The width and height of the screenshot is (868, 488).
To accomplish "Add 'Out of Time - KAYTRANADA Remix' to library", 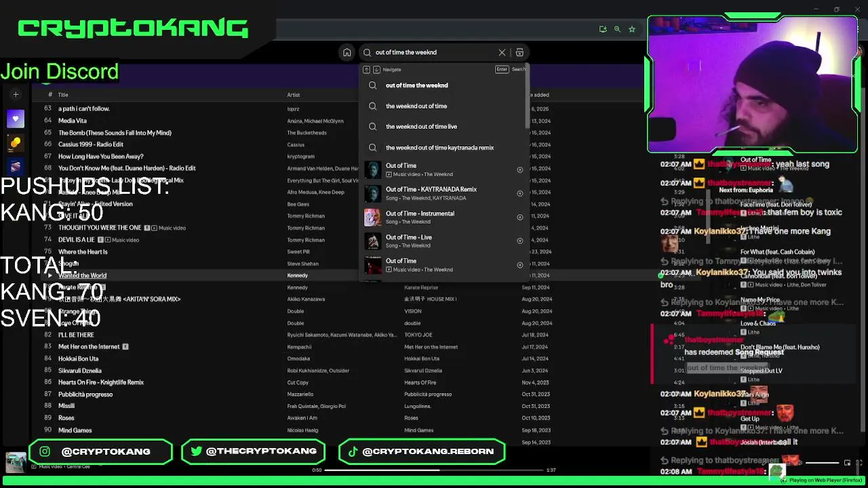I will click(520, 193).
